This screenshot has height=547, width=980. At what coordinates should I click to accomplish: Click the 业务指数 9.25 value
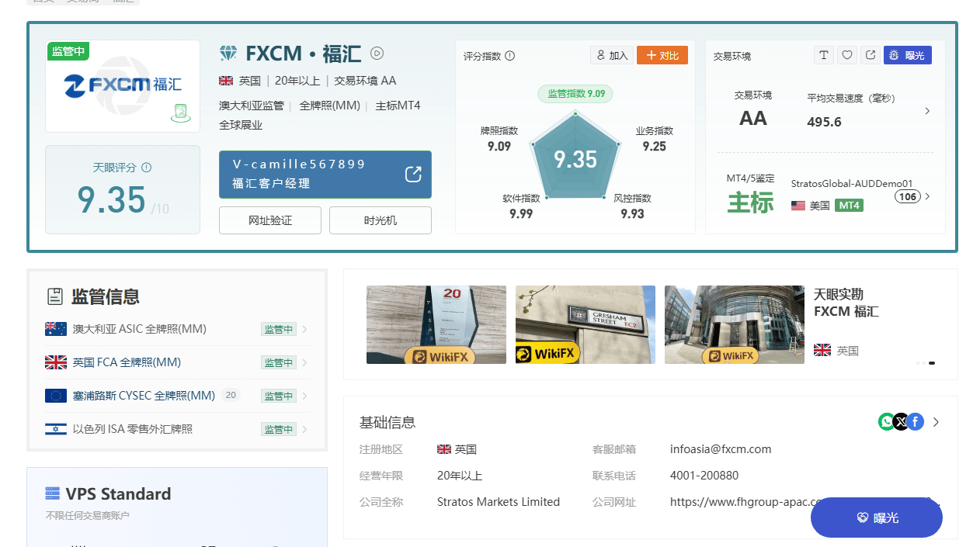tap(655, 146)
